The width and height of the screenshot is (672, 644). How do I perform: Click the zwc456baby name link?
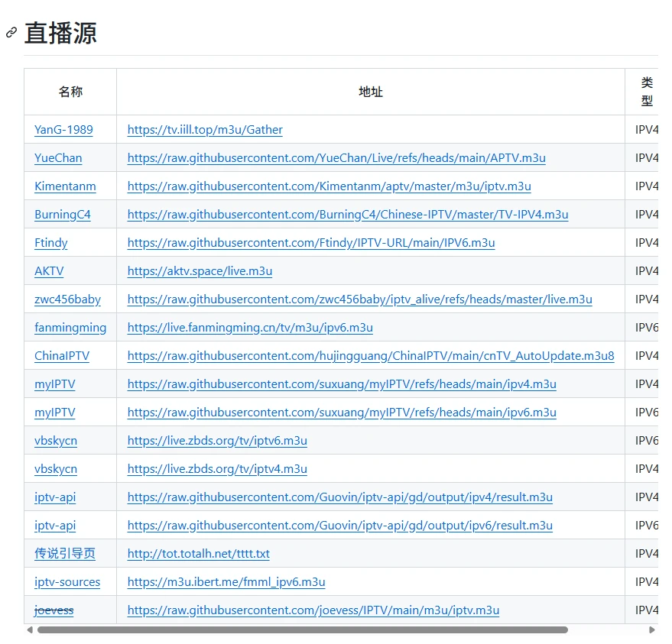[67, 299]
